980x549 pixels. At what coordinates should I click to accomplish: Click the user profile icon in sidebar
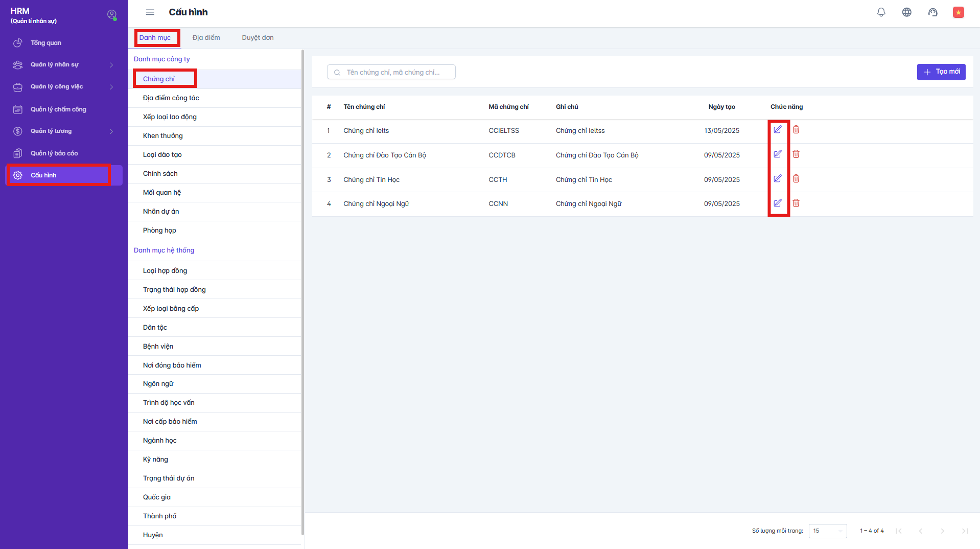click(112, 15)
